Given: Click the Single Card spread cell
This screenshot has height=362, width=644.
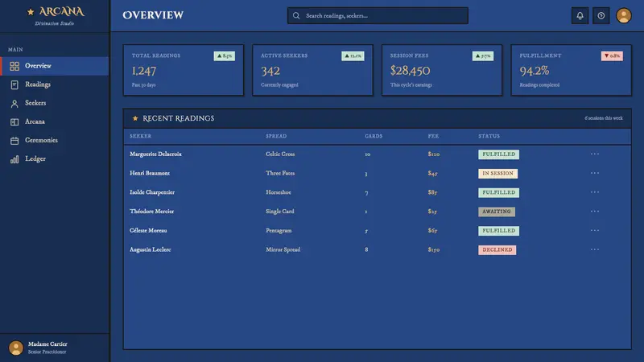Looking at the screenshot, I should [279, 212].
